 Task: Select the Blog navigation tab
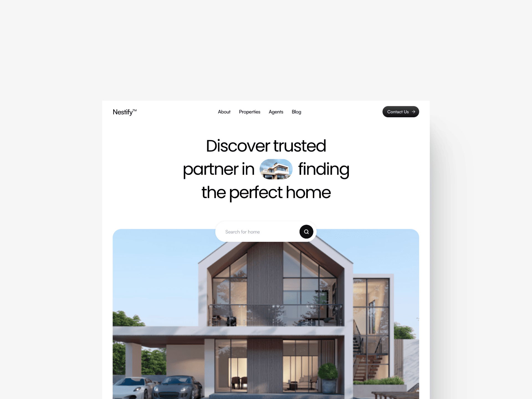click(x=296, y=111)
